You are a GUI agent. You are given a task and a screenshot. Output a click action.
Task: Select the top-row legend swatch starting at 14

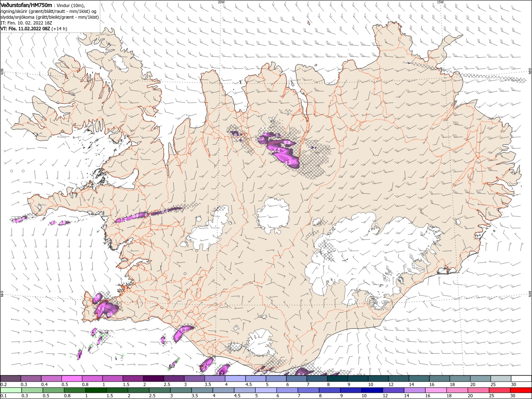(x=419, y=378)
